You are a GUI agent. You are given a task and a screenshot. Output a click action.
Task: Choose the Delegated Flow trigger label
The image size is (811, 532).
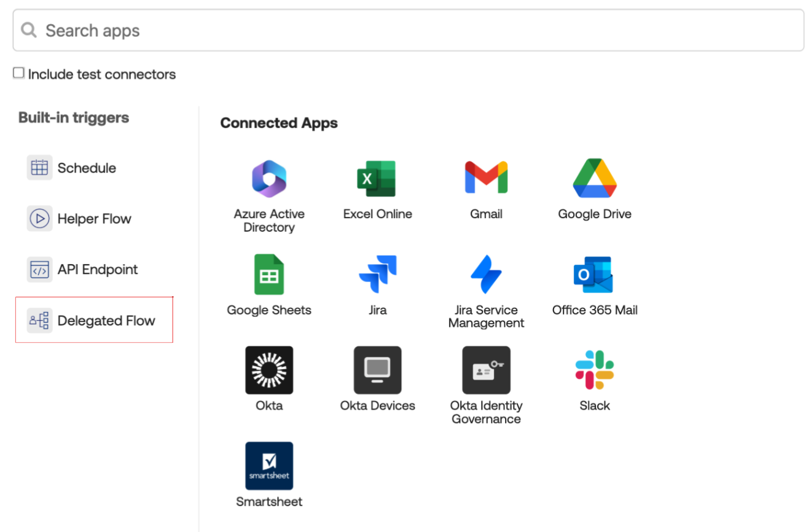coord(106,321)
